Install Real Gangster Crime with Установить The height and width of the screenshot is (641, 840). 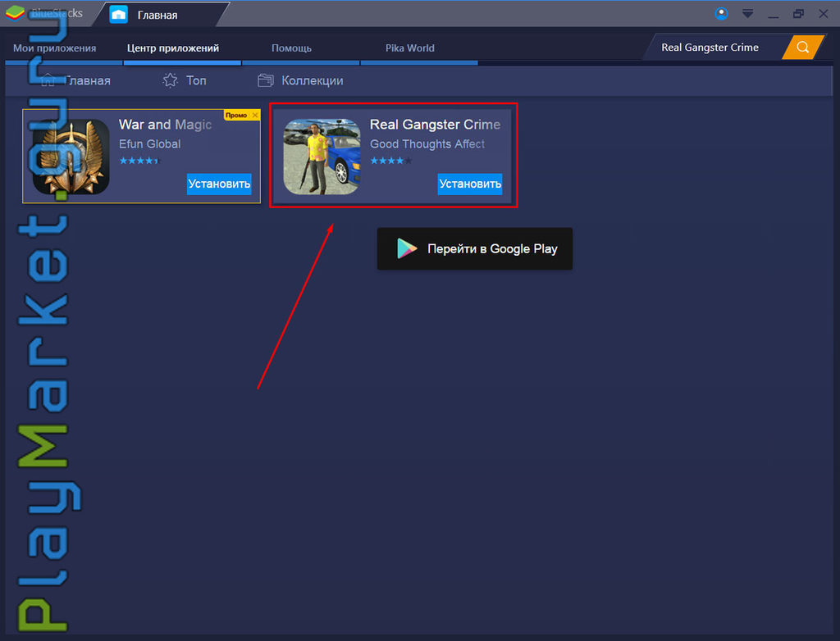pos(470,184)
